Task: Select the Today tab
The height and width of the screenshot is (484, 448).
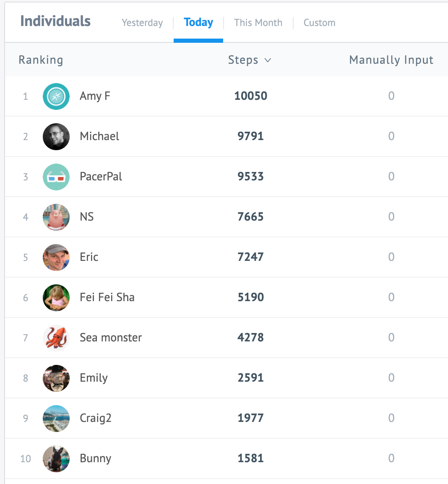Action: point(198,23)
